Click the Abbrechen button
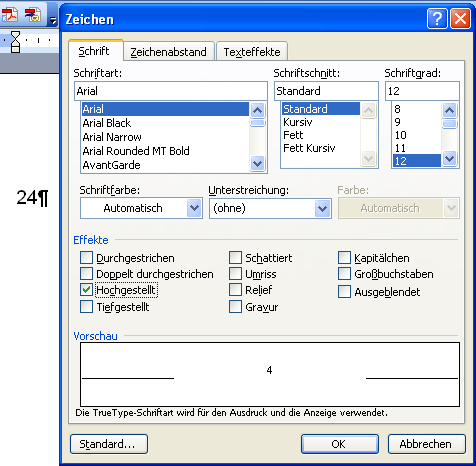 tap(427, 444)
